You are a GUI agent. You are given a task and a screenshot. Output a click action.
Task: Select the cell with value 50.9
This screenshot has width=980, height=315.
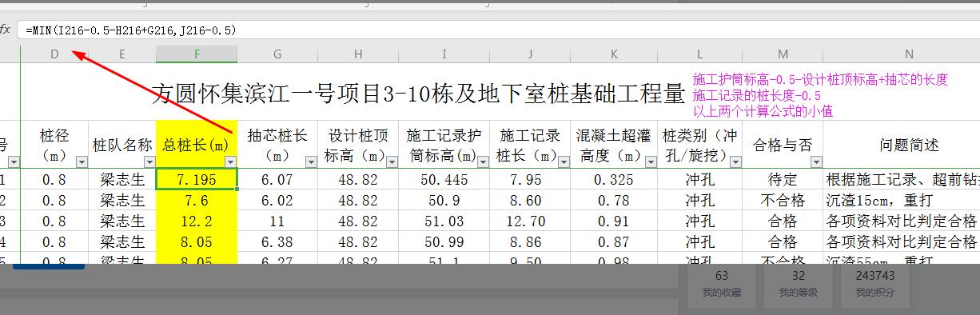point(444,200)
